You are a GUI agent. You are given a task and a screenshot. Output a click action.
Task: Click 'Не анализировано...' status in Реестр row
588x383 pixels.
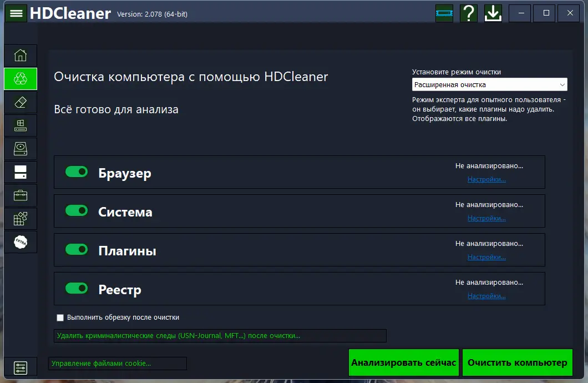[x=489, y=283]
